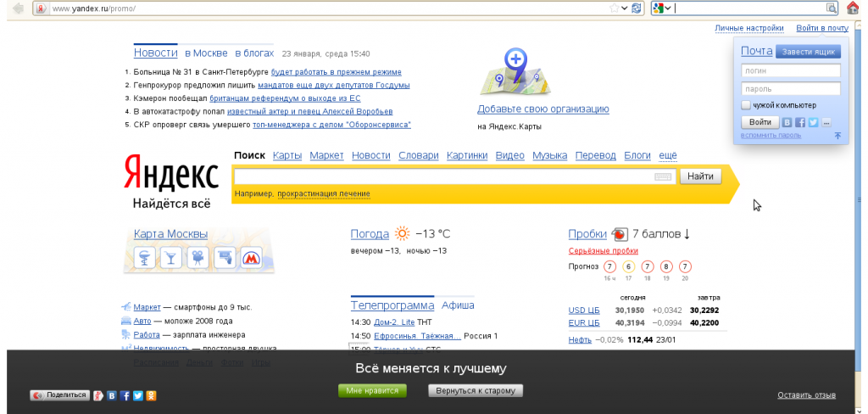868x414 pixels.
Task: Share to VKontakte from the bottom bar
Action: 113,395
